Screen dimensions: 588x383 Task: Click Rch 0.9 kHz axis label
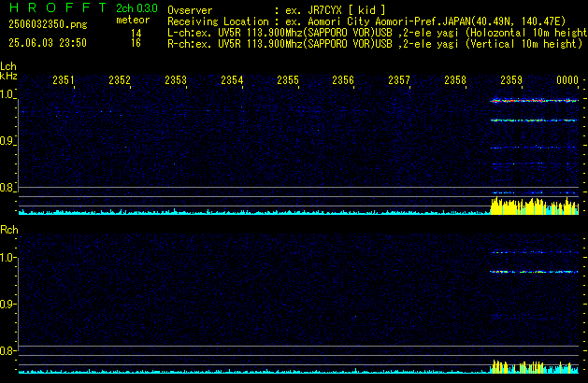tap(7, 304)
